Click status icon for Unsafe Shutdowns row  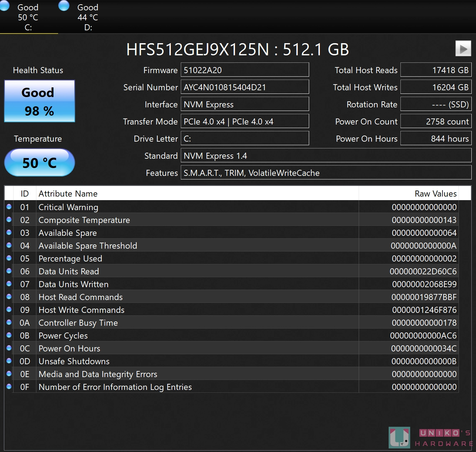point(9,361)
